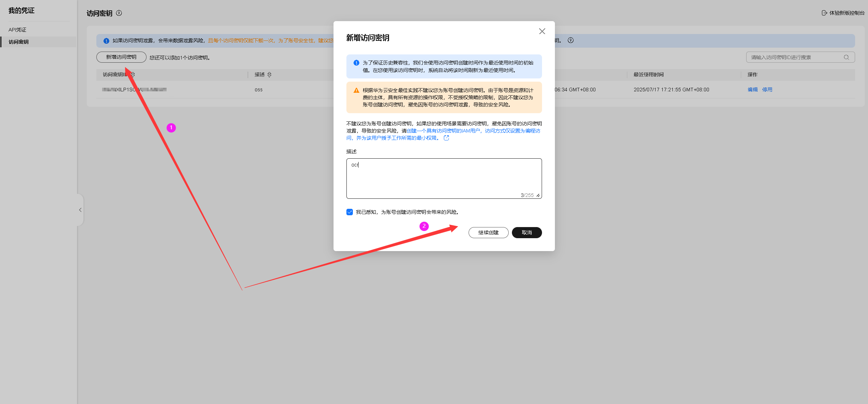Click the 描述 text area
This screenshot has height=404, width=868.
click(443, 178)
